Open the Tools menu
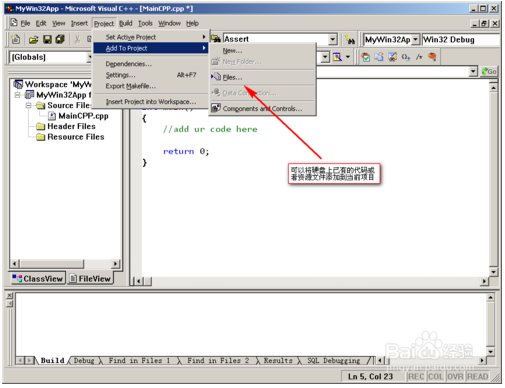The image size is (505, 388). pyautogui.click(x=145, y=23)
